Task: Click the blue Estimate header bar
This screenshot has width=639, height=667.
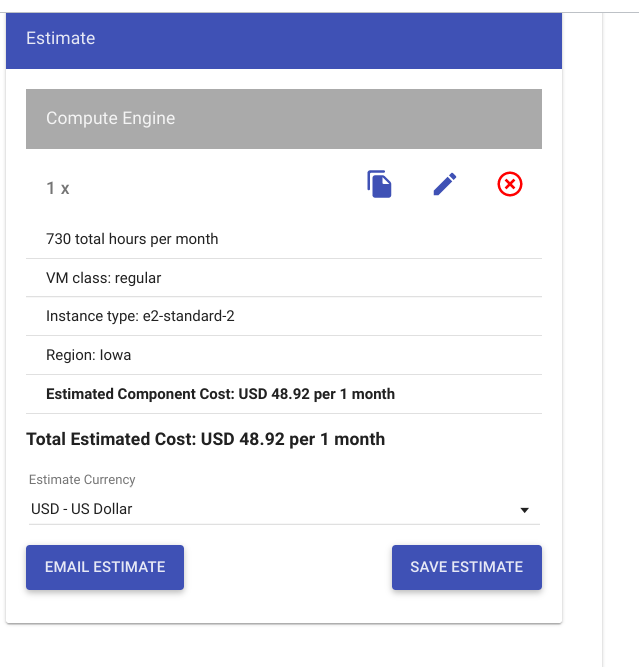Action: click(x=284, y=39)
